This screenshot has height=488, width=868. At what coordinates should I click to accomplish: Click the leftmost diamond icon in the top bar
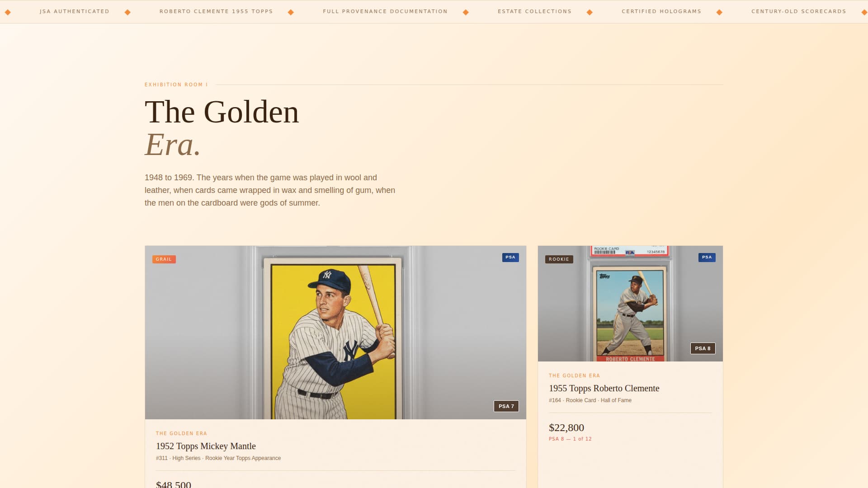pyautogui.click(x=7, y=12)
